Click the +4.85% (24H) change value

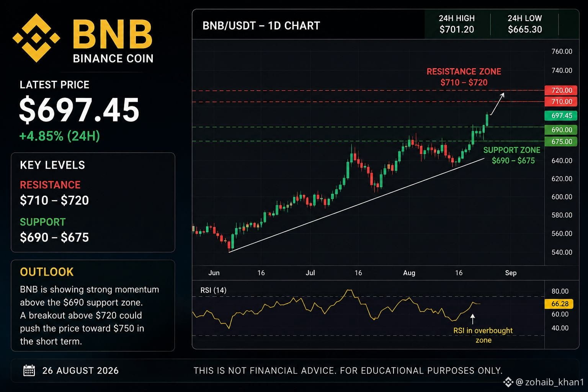60,136
